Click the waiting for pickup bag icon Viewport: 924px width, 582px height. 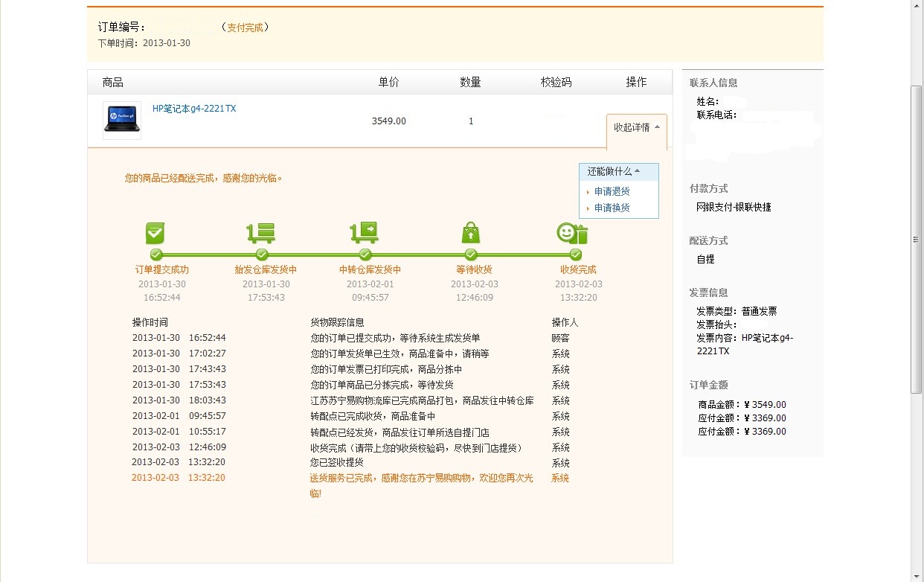pyautogui.click(x=471, y=232)
